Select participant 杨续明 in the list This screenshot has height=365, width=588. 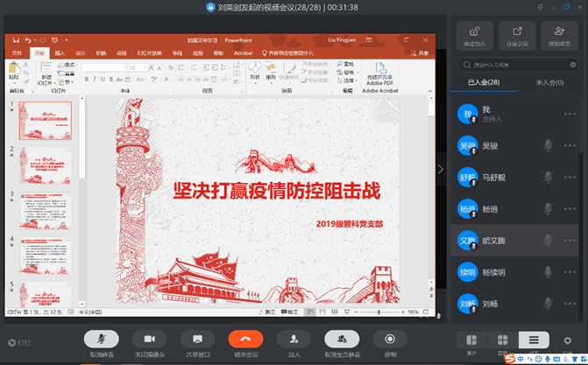coord(495,272)
